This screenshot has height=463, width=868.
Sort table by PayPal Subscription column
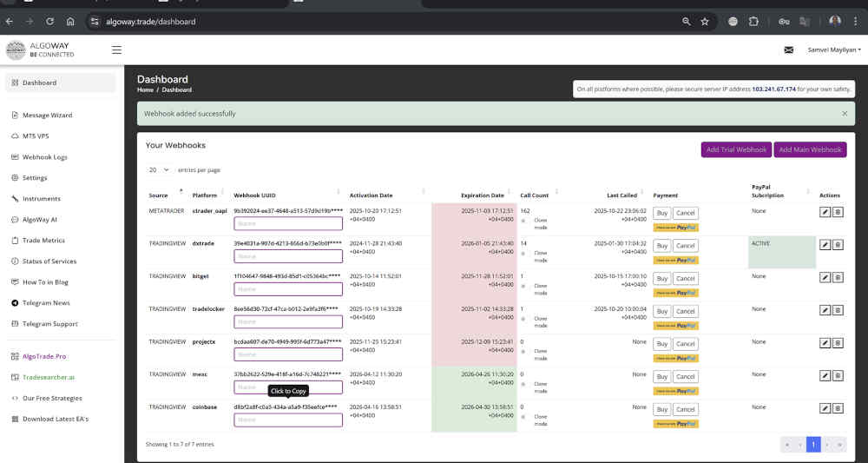pos(768,191)
